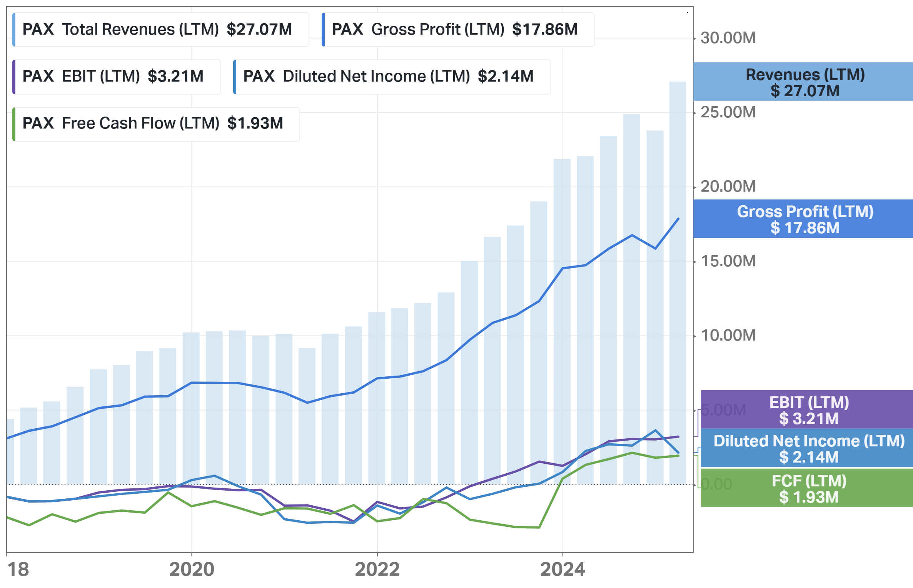913x588 pixels.
Task: Click the 2024 label on the time axis
Action: coord(562,569)
